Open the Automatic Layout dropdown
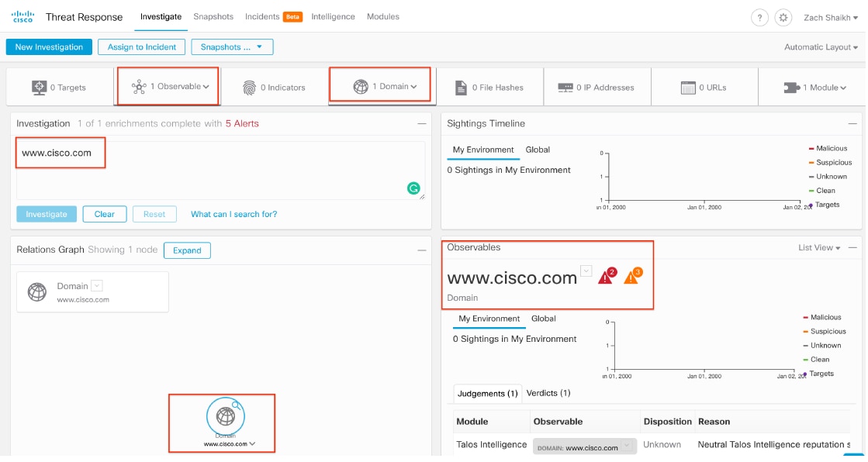 point(821,47)
